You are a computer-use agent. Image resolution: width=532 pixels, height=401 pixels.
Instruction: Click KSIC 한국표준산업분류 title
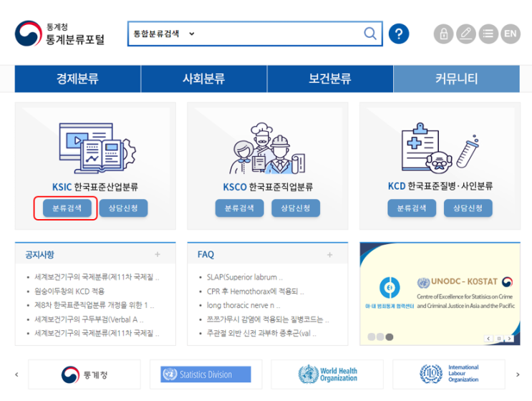pyautogui.click(x=95, y=187)
